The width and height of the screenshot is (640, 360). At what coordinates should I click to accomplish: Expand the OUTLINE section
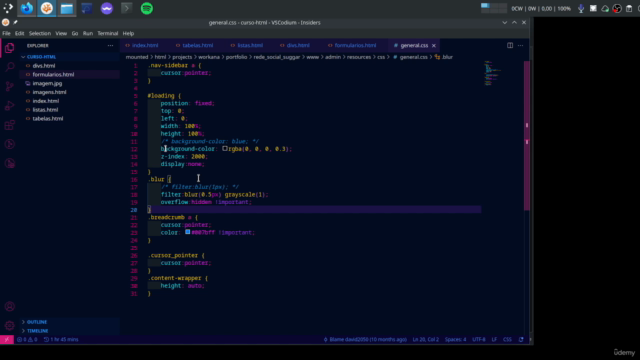point(37,322)
